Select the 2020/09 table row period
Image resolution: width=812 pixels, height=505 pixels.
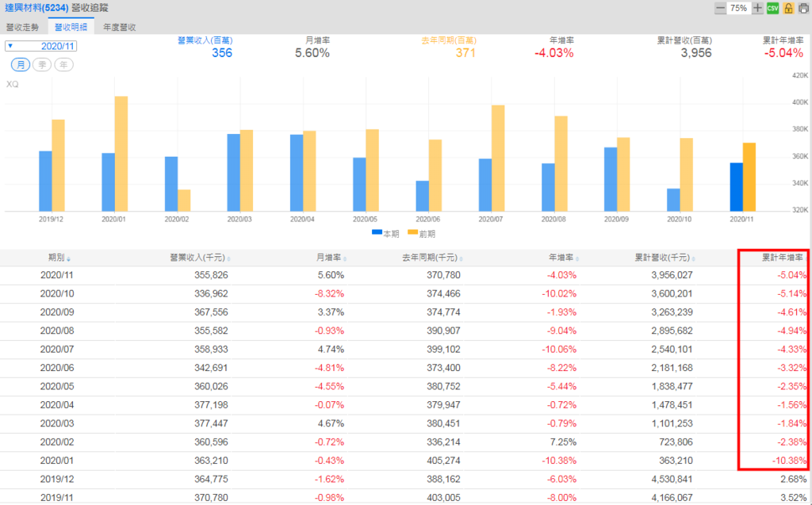pyautogui.click(x=57, y=312)
